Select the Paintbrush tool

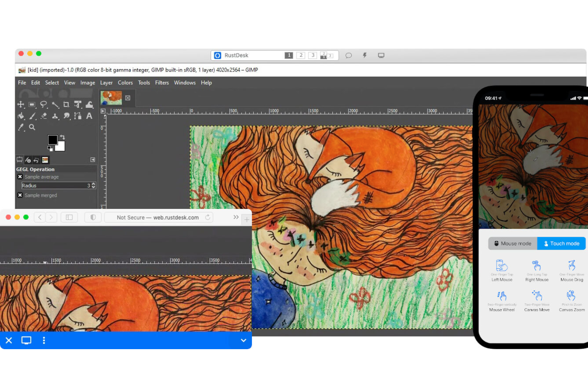click(x=32, y=116)
